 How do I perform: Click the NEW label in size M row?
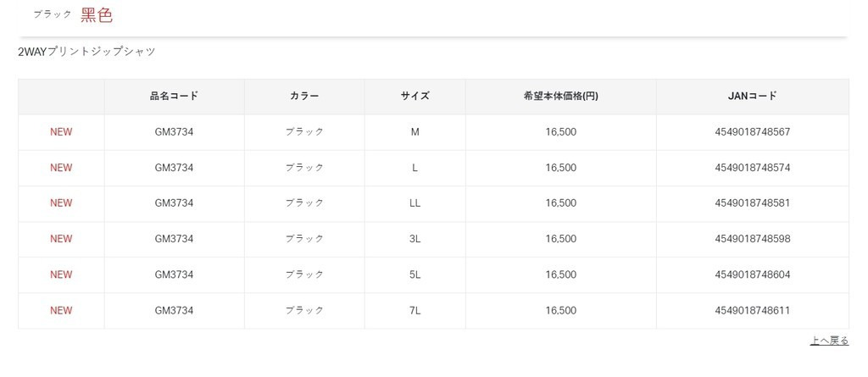(x=61, y=132)
